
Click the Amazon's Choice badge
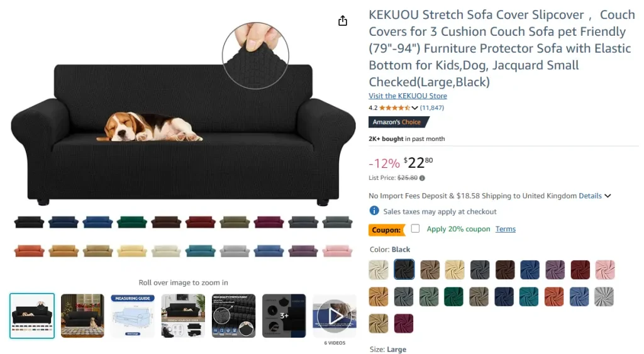(399, 122)
